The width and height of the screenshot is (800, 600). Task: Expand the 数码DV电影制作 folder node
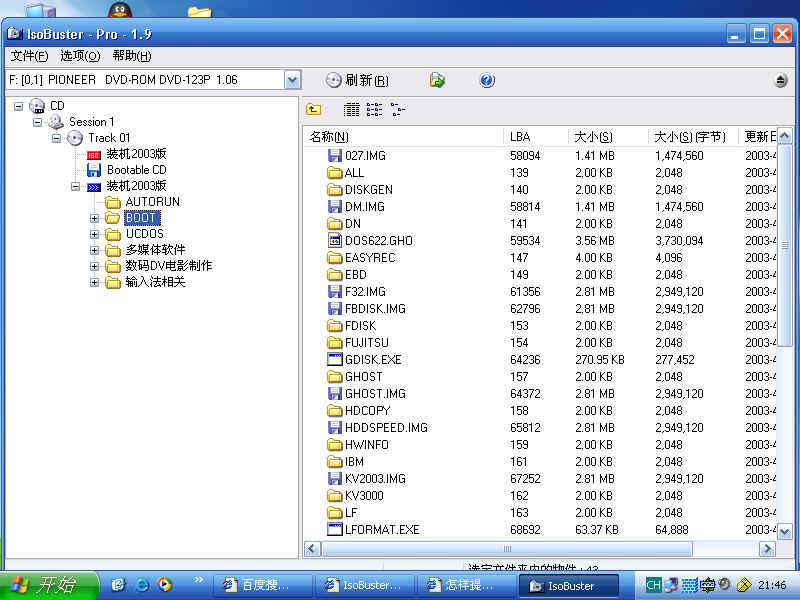tap(94, 266)
